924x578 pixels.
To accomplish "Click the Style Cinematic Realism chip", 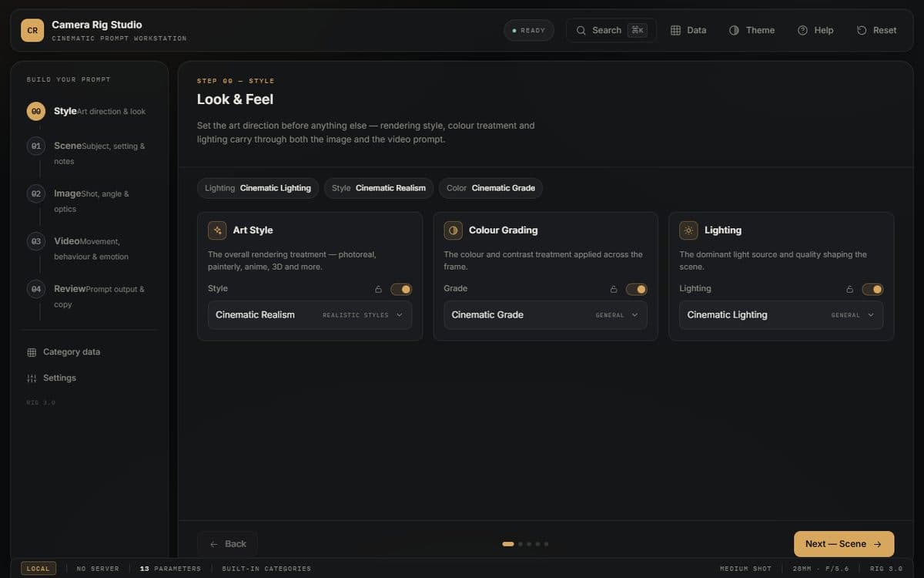I will (x=378, y=188).
